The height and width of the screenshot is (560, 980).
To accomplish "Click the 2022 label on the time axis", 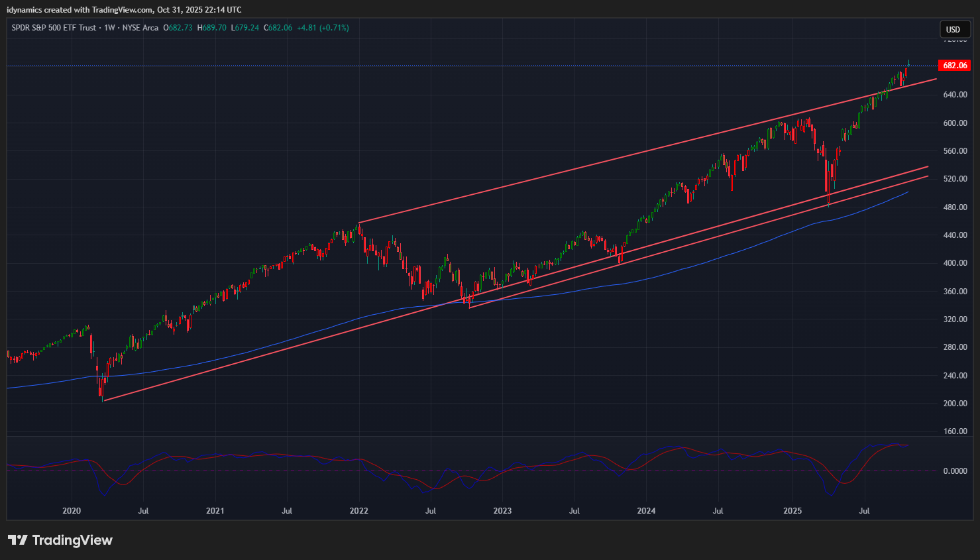I will tap(358, 511).
